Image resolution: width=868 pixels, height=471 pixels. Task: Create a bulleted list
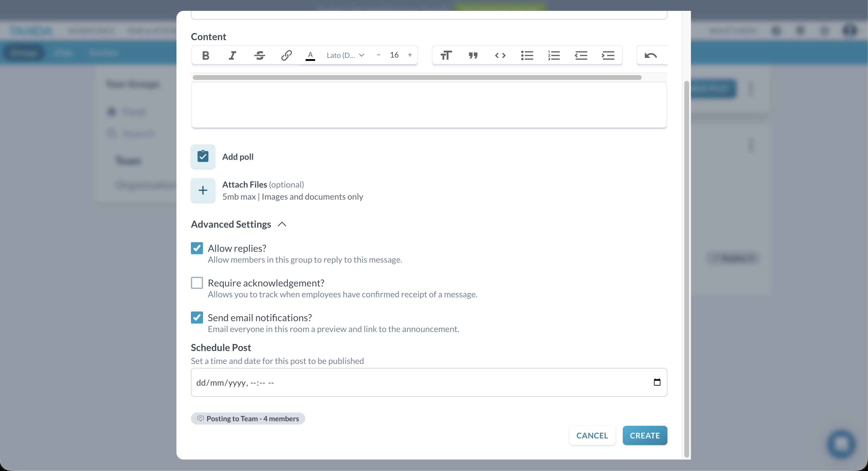point(527,55)
